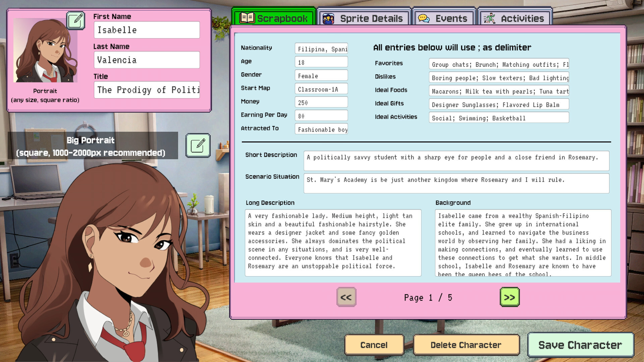The image size is (644, 362).
Task: Click the Background text area
Action: (523, 243)
